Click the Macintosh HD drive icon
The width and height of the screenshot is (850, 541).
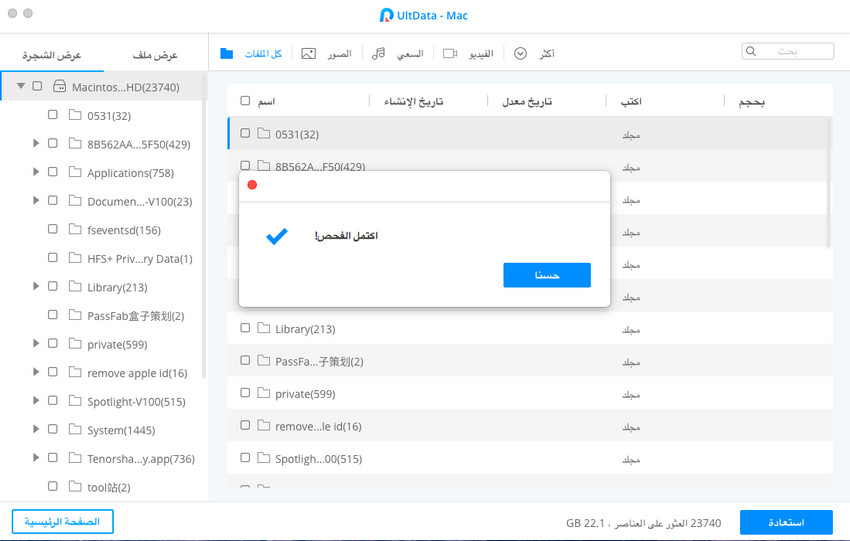pyautogui.click(x=60, y=86)
